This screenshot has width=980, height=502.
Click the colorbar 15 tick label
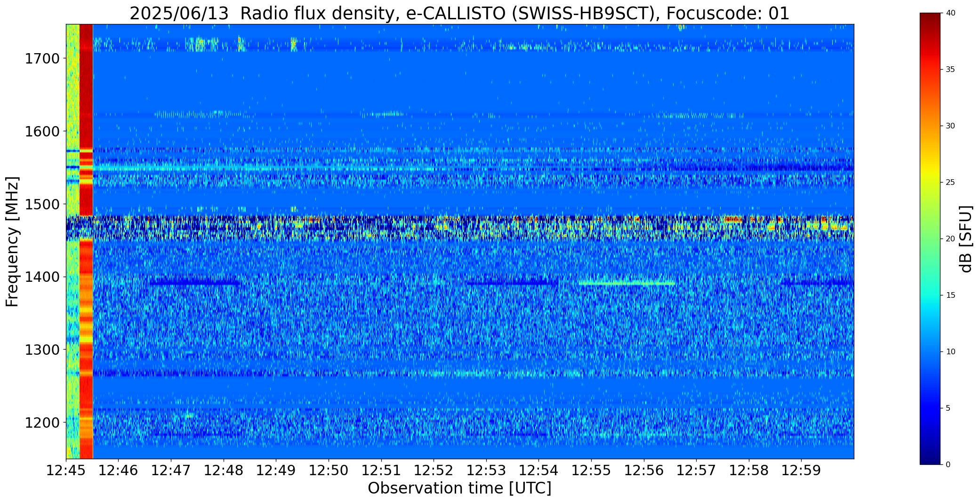click(x=950, y=295)
